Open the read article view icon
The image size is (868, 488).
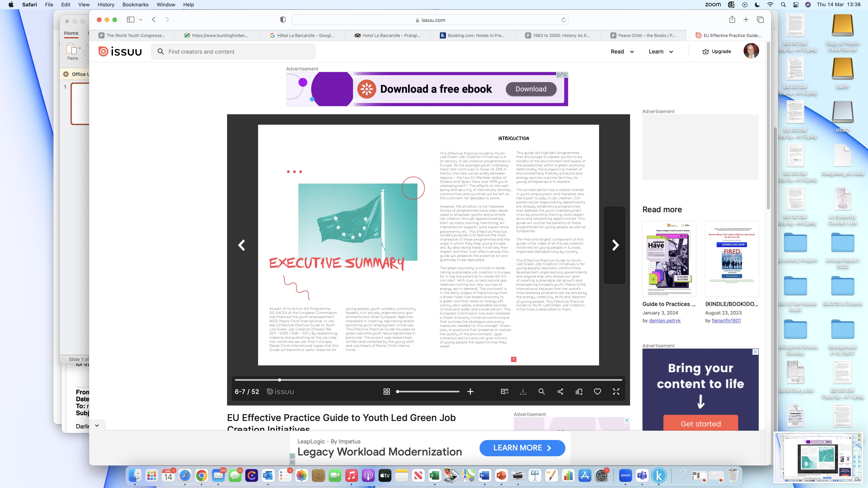pos(504,391)
